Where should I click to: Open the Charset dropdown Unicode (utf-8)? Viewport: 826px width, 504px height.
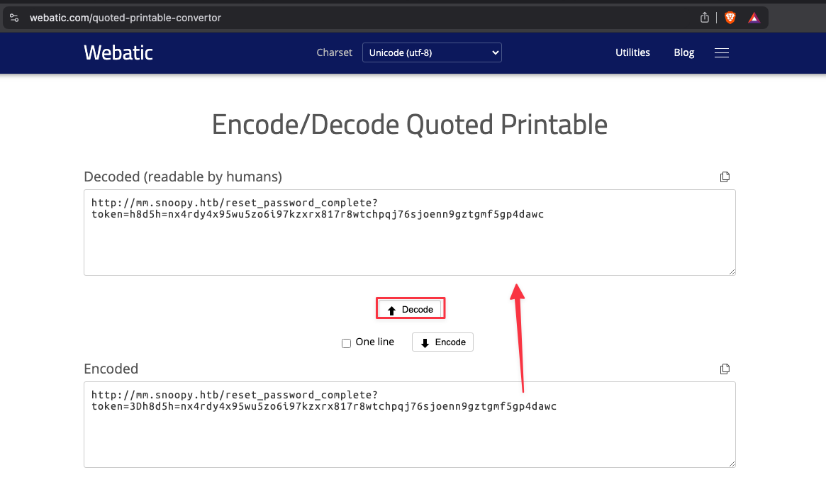pos(432,52)
